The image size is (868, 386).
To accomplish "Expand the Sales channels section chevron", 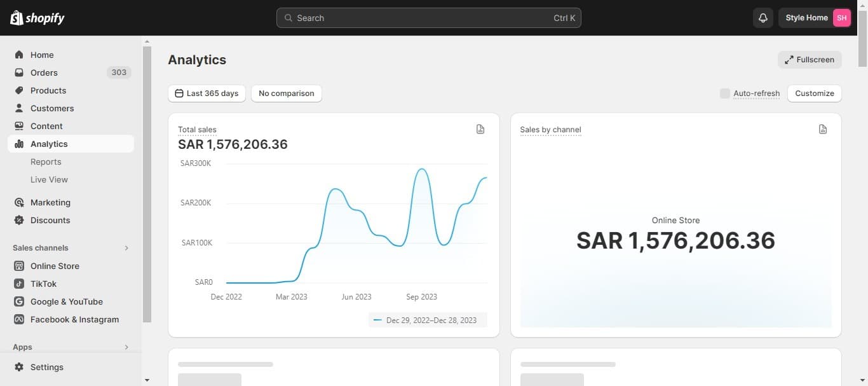I will pos(126,248).
